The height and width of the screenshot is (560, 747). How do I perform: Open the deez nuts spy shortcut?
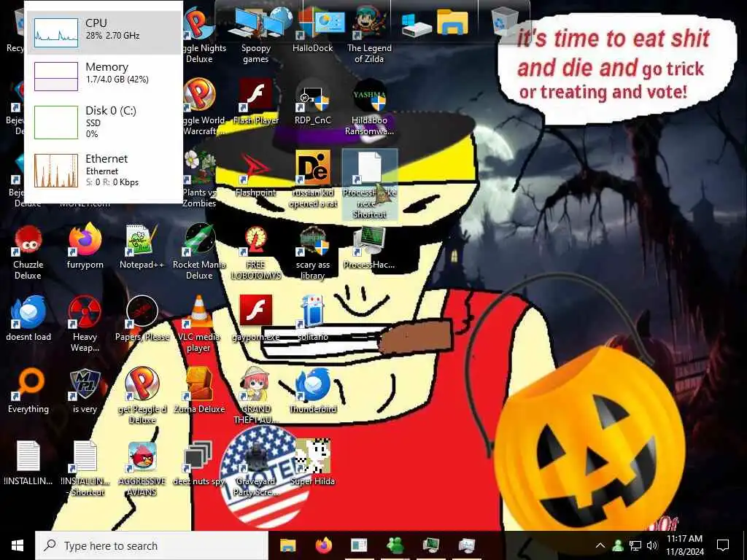198,463
